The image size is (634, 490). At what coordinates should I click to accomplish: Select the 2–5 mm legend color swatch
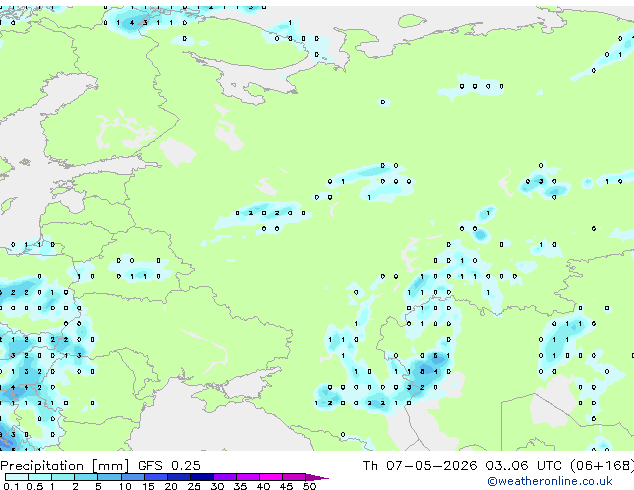[x=86, y=477]
